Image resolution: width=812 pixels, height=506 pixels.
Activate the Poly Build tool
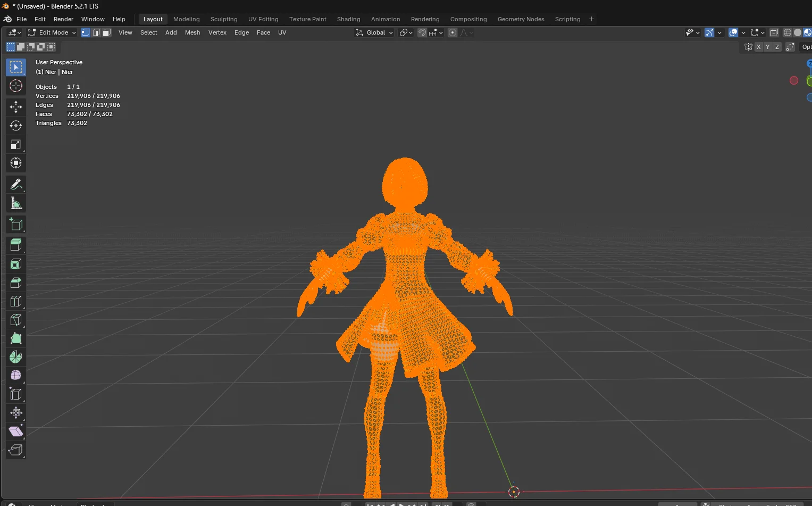[x=16, y=338]
